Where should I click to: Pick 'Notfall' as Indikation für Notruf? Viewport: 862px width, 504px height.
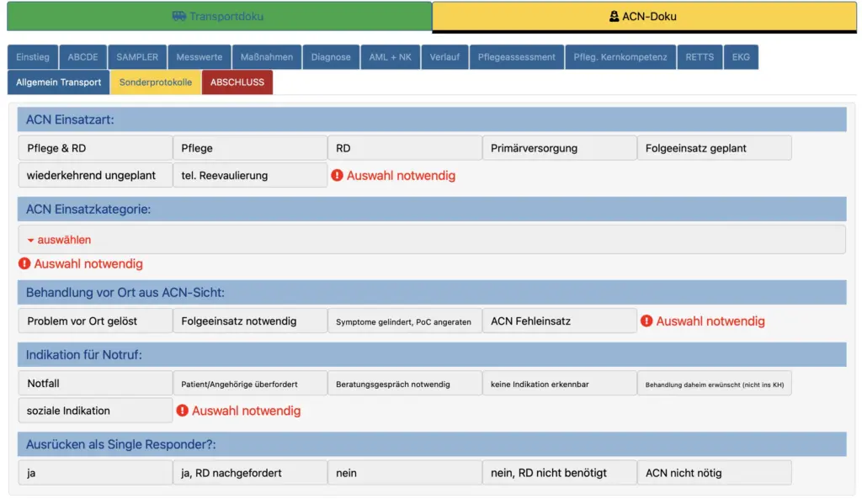[95, 384]
